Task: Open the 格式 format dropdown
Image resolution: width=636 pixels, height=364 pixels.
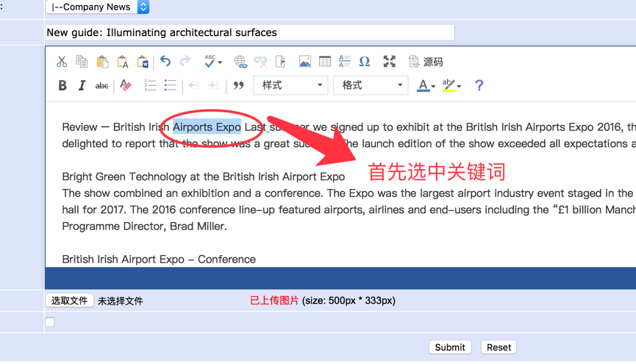Action: coord(371,85)
